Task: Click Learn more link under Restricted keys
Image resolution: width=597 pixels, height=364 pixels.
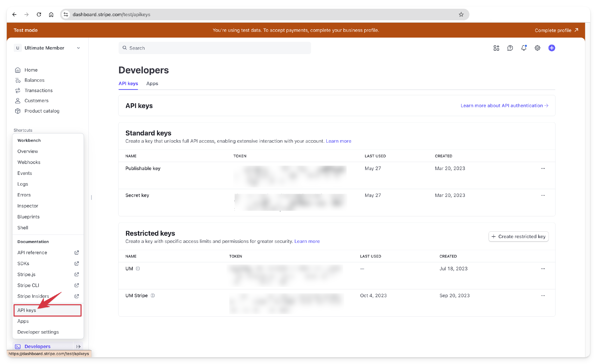Action: [307, 241]
